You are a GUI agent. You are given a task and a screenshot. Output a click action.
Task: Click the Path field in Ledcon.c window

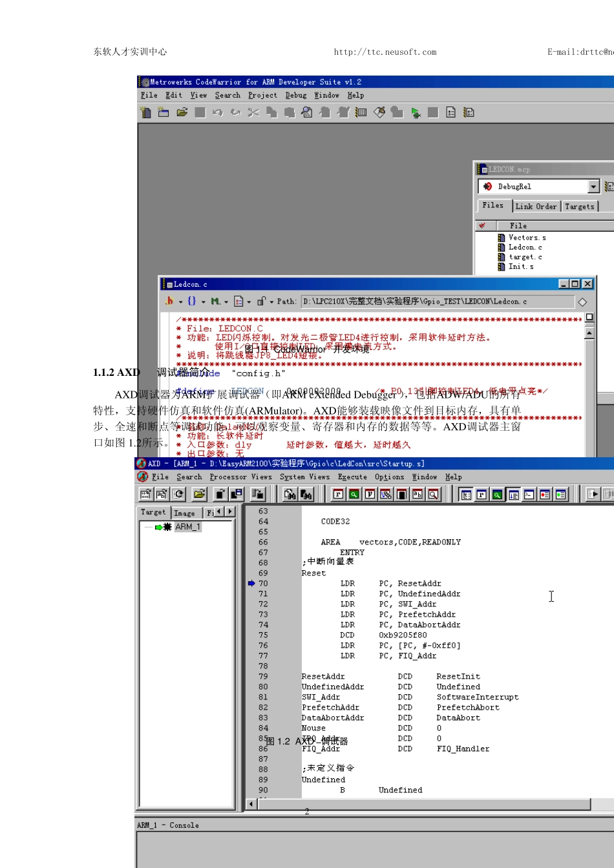(x=438, y=302)
